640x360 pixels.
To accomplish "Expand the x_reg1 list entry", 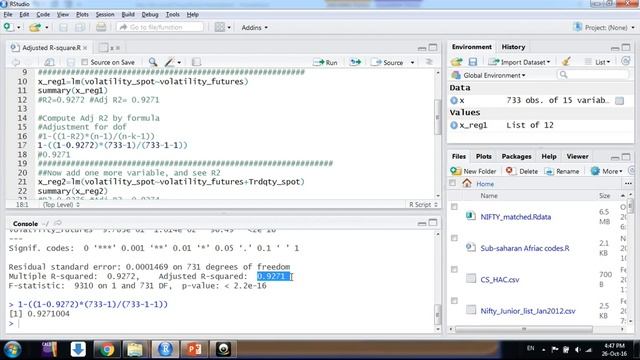I will coord(454,125).
